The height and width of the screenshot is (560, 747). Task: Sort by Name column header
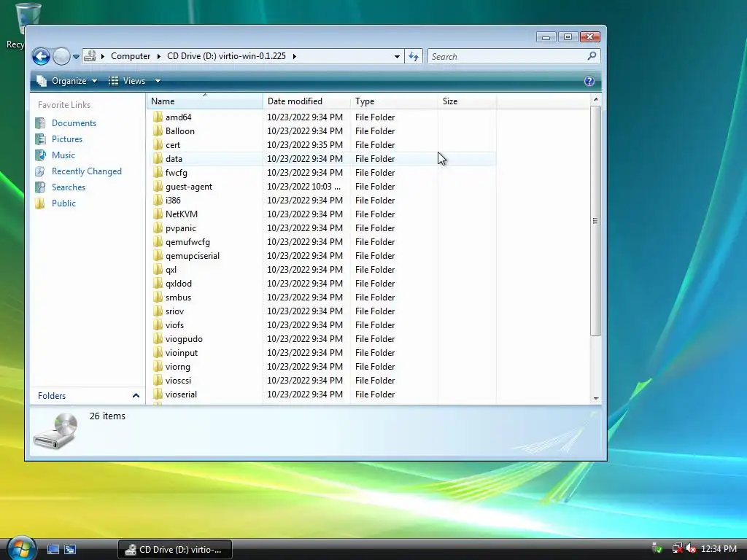coord(204,101)
